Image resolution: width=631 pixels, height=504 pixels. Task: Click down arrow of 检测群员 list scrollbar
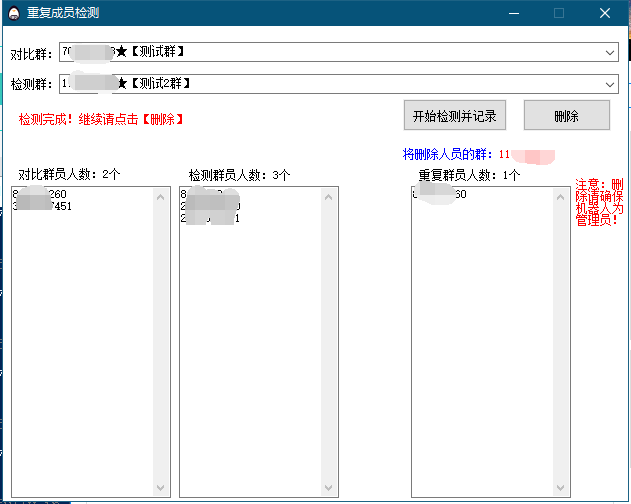[330, 487]
